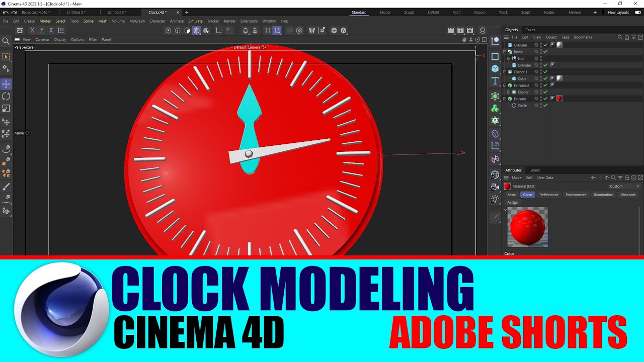The image size is (644, 362).
Task: Open the Illumination material tab
Action: pyautogui.click(x=603, y=195)
